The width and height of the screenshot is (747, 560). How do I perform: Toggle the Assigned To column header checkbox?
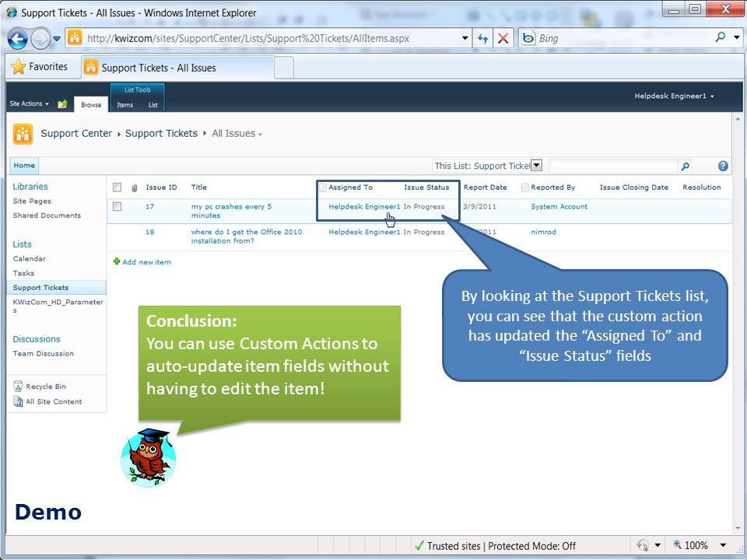[x=322, y=187]
